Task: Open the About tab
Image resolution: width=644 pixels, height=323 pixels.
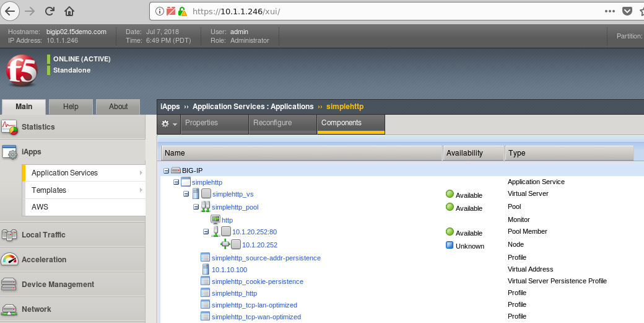Action: click(x=118, y=107)
